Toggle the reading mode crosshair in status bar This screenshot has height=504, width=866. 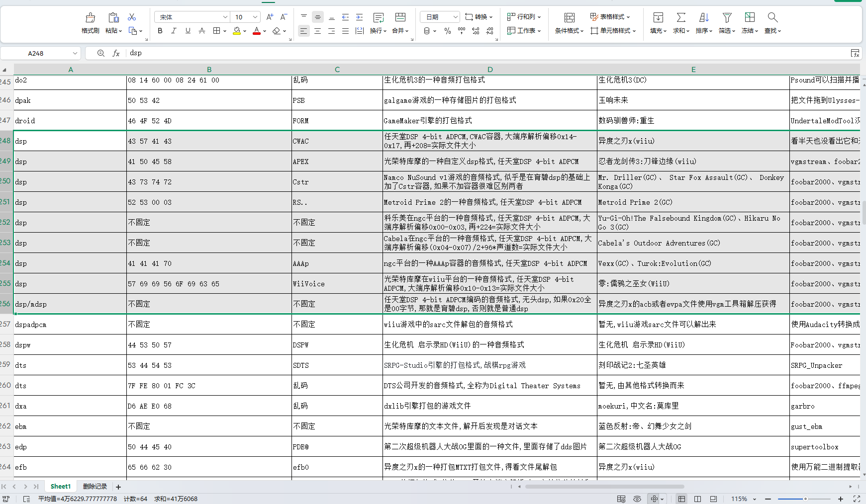(655, 499)
